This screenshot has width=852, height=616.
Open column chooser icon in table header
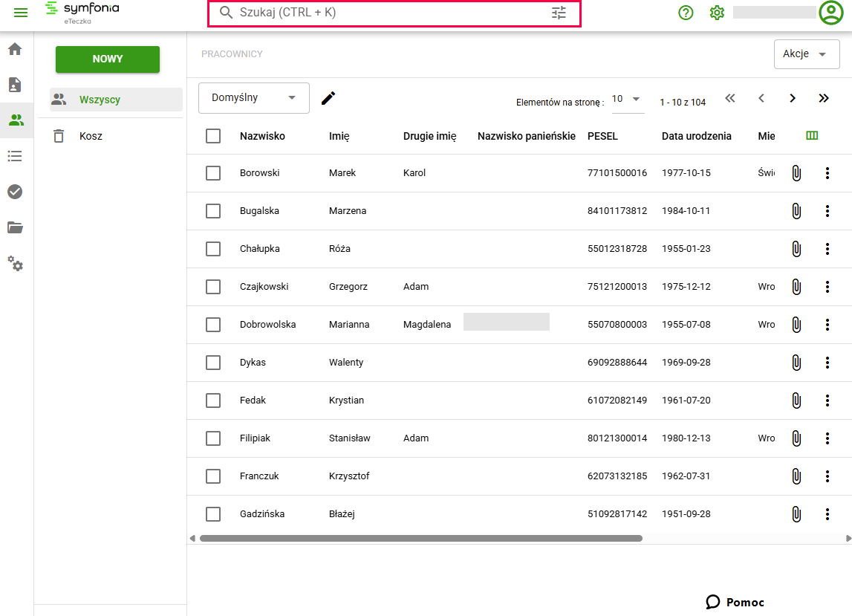[x=812, y=135]
